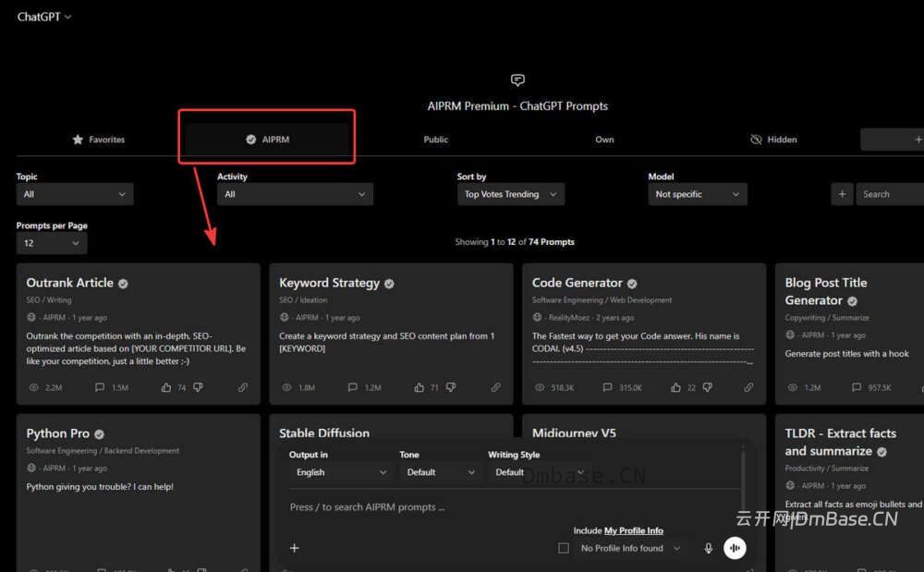This screenshot has height=572, width=924.
Task: Toggle the Include My Profile Info checkbox
Action: pos(564,548)
